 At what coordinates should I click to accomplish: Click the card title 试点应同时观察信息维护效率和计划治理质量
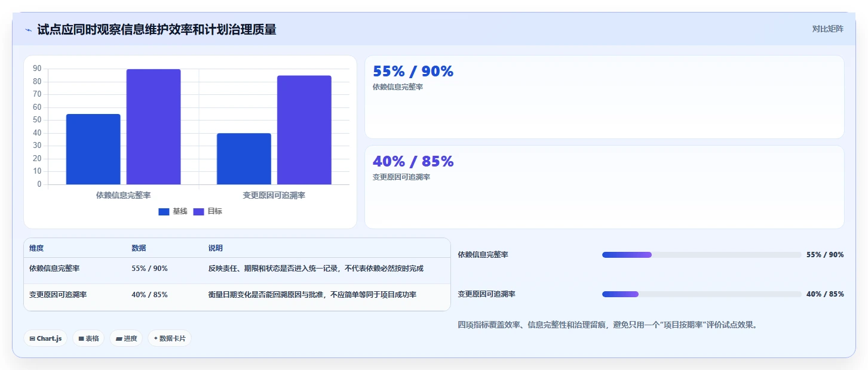point(157,29)
